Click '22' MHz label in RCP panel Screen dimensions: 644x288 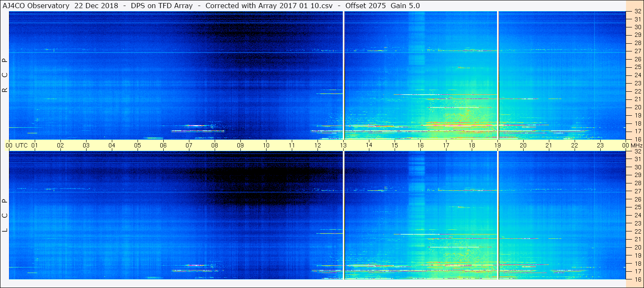638,91
